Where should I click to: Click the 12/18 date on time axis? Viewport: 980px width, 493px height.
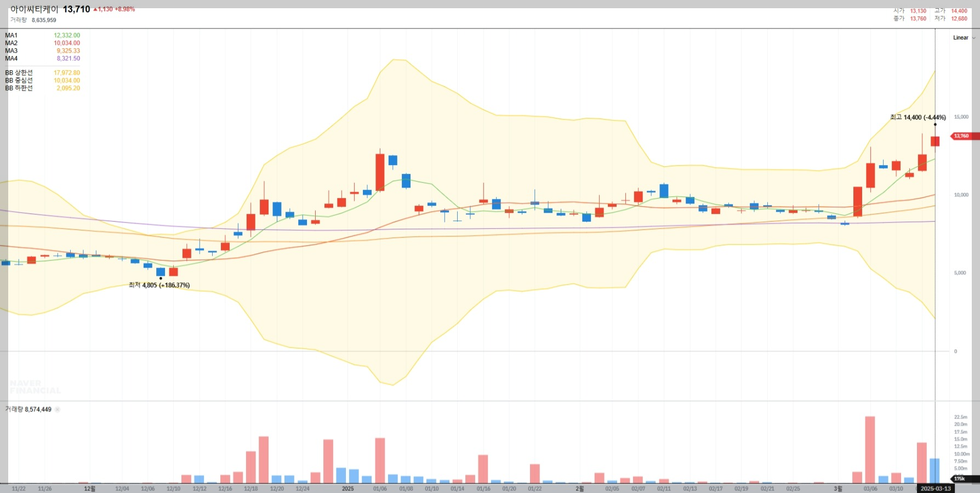tap(251, 489)
